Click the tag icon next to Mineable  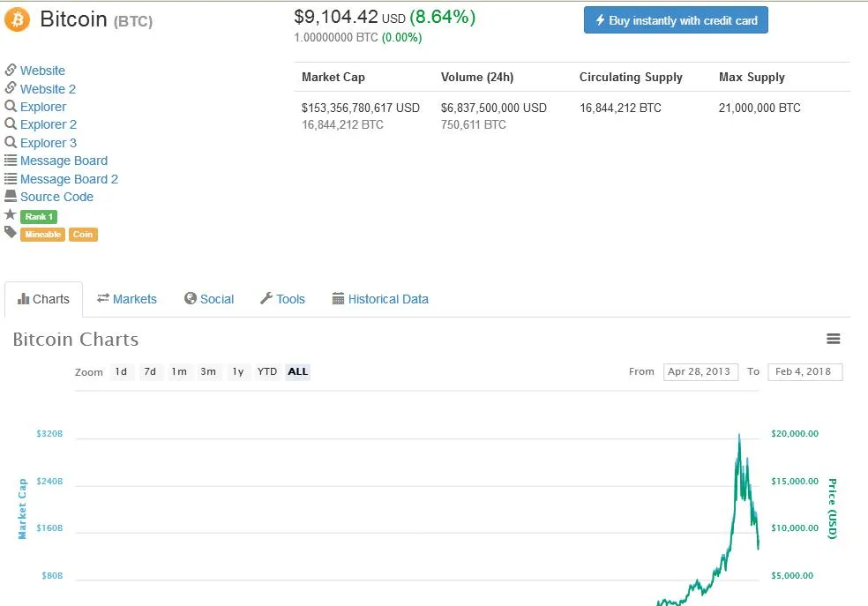coord(11,233)
